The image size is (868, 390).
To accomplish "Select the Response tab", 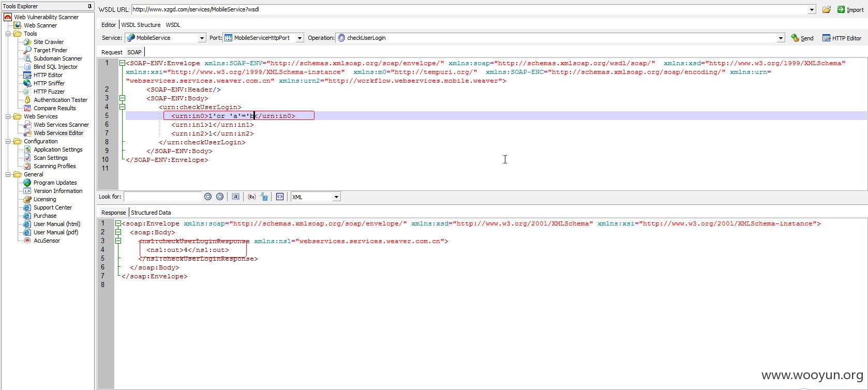I will (113, 213).
